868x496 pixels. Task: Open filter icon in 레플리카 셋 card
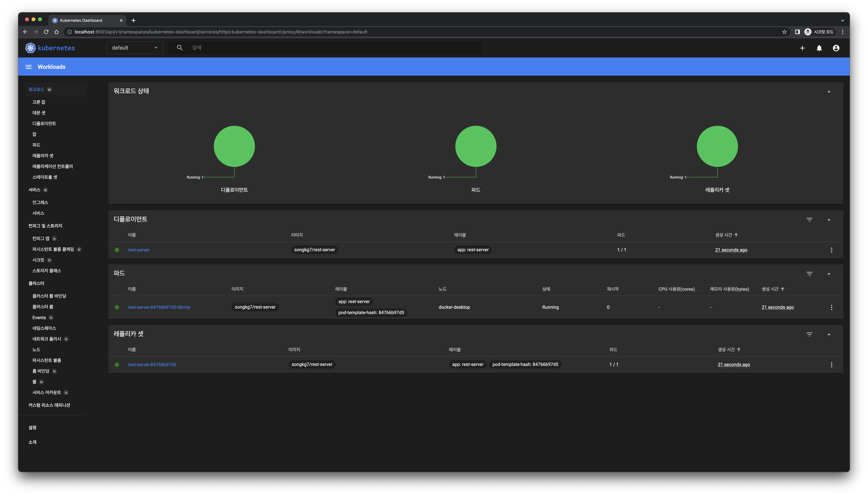pyautogui.click(x=809, y=334)
